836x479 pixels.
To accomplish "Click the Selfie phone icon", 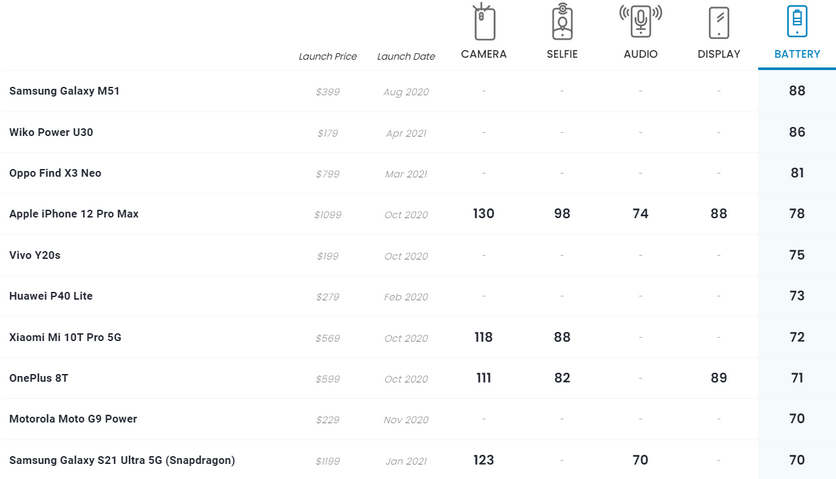I will coord(562,22).
